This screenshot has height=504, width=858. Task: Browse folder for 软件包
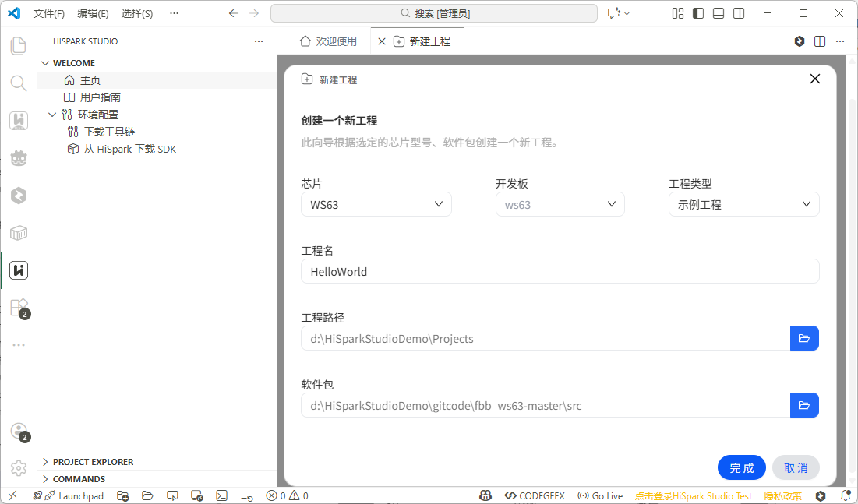[x=804, y=405]
